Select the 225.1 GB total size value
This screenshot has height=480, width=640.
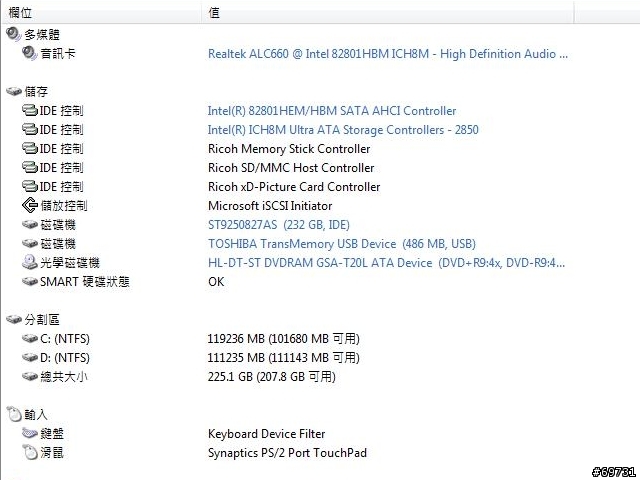point(271,377)
